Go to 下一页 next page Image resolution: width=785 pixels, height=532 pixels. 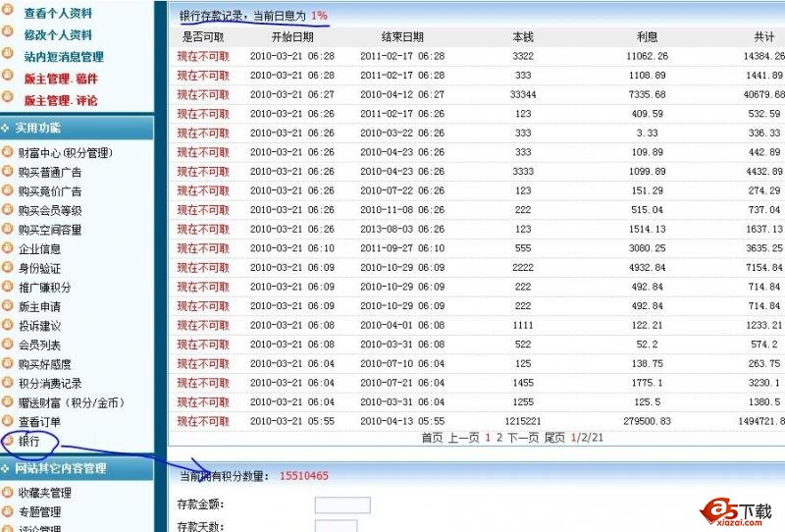pyautogui.click(x=523, y=438)
